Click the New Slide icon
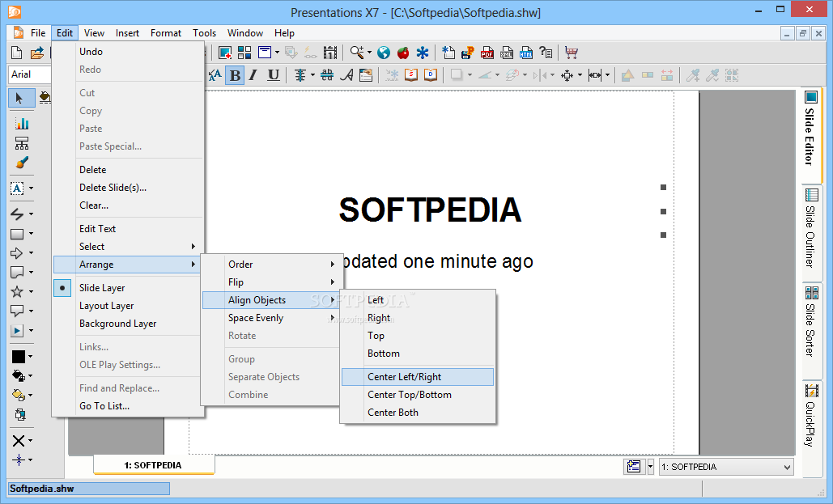833x504 pixels. click(225, 53)
